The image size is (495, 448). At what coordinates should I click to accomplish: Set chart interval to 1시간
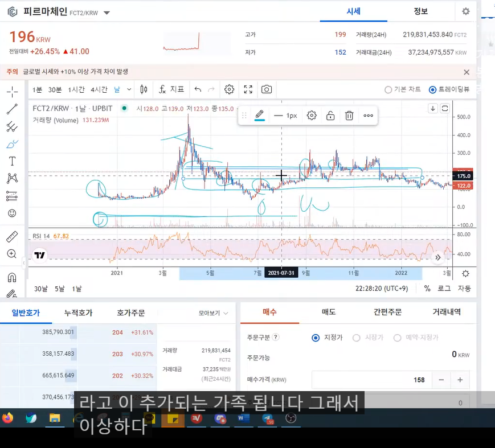pyautogui.click(x=76, y=89)
